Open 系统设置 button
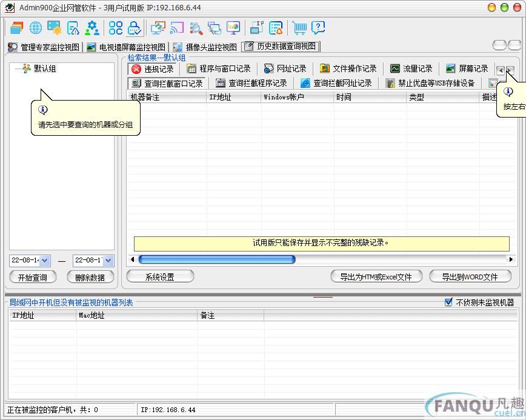This screenshot has width=526, height=420. (x=160, y=277)
